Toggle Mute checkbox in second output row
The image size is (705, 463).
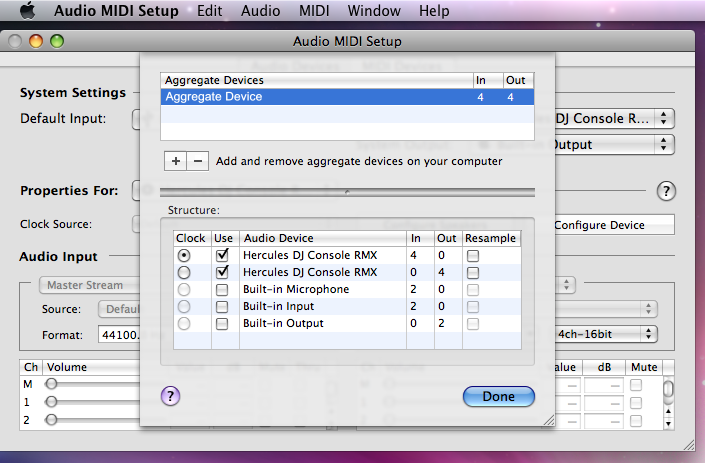[636, 403]
